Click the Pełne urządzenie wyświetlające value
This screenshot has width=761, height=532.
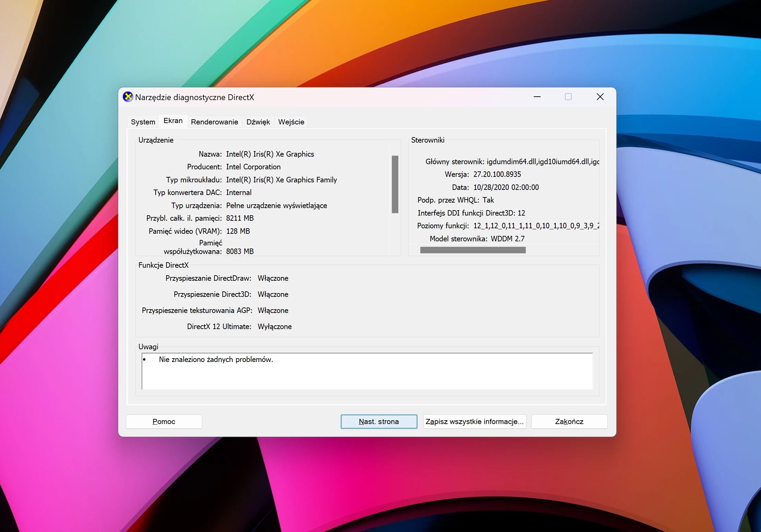click(x=277, y=206)
